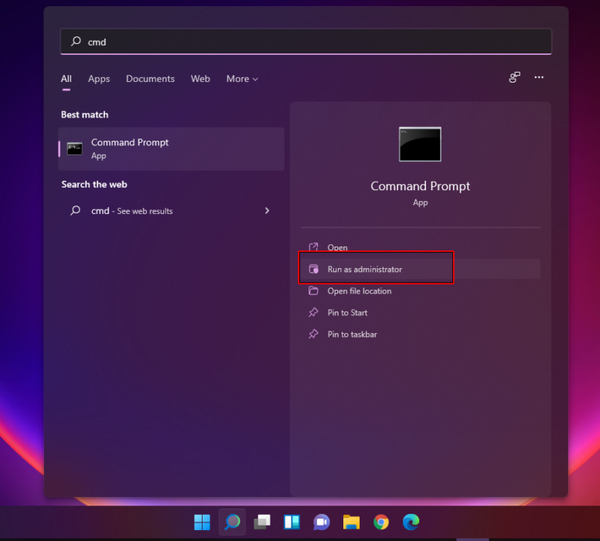Click the Command Prompt title in details pane
This screenshot has height=541, width=600.
(420, 186)
